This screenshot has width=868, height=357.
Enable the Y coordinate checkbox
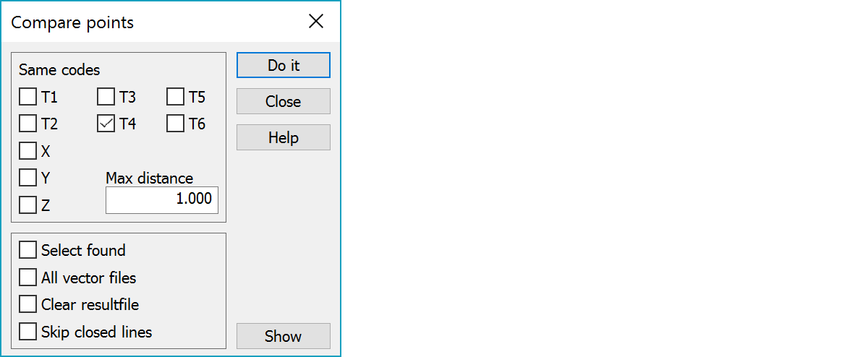point(28,178)
